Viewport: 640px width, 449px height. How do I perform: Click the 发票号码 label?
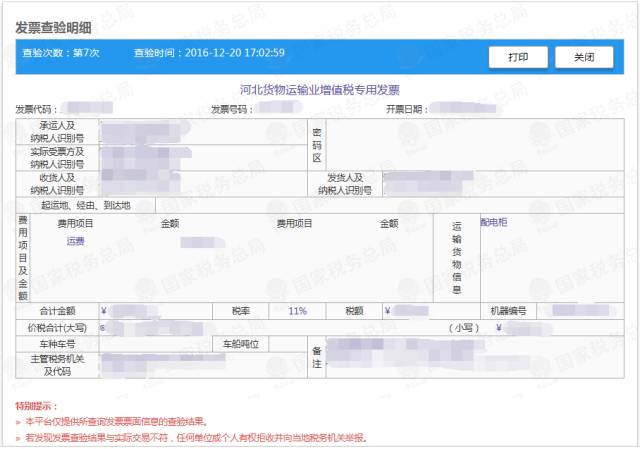pos(231,109)
